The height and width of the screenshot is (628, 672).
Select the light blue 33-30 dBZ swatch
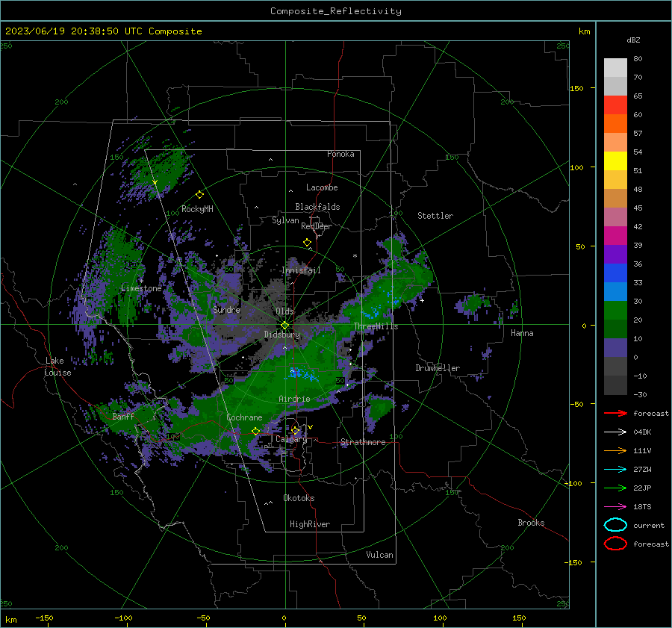tap(615, 292)
